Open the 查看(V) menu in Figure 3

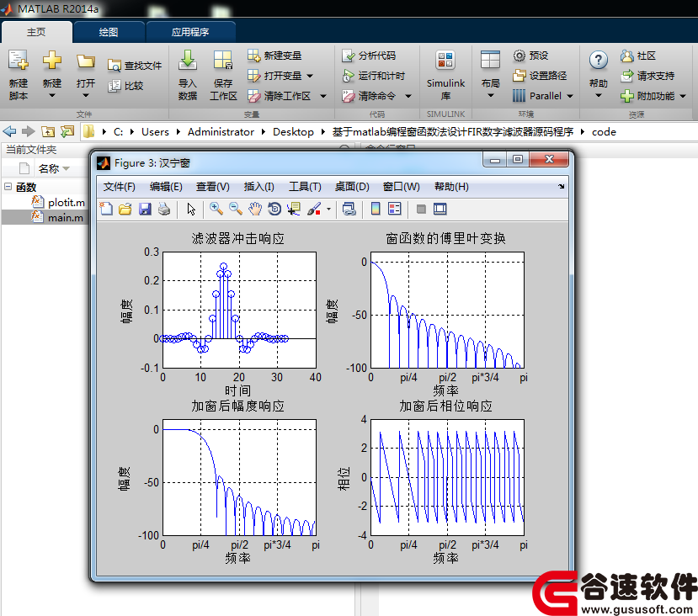tap(213, 186)
